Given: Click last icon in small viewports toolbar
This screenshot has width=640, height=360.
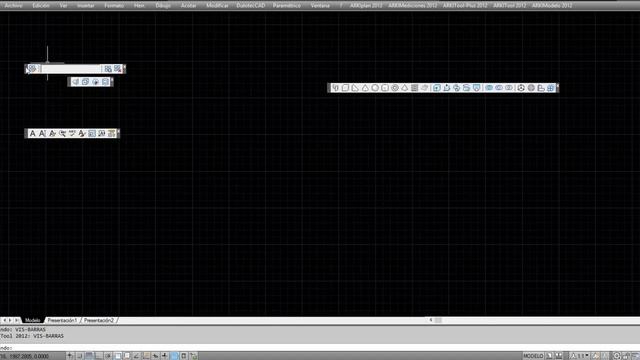Looking at the screenshot, I should point(105,82).
